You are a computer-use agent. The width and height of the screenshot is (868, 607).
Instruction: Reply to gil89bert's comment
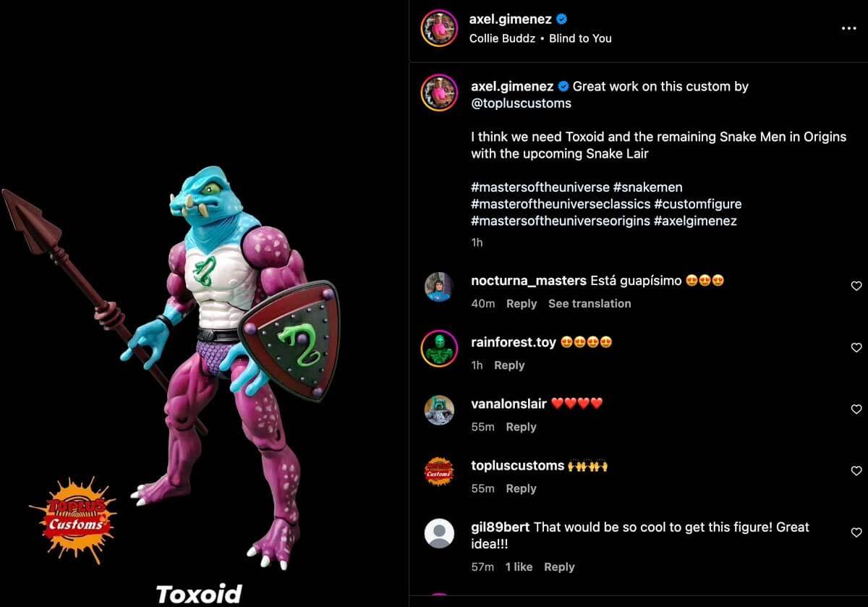point(559,567)
